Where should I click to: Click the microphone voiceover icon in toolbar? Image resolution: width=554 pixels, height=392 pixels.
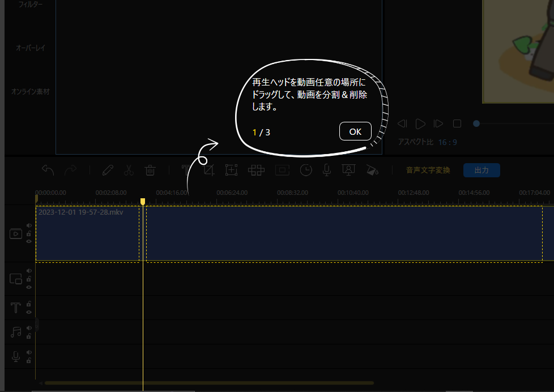tap(327, 170)
